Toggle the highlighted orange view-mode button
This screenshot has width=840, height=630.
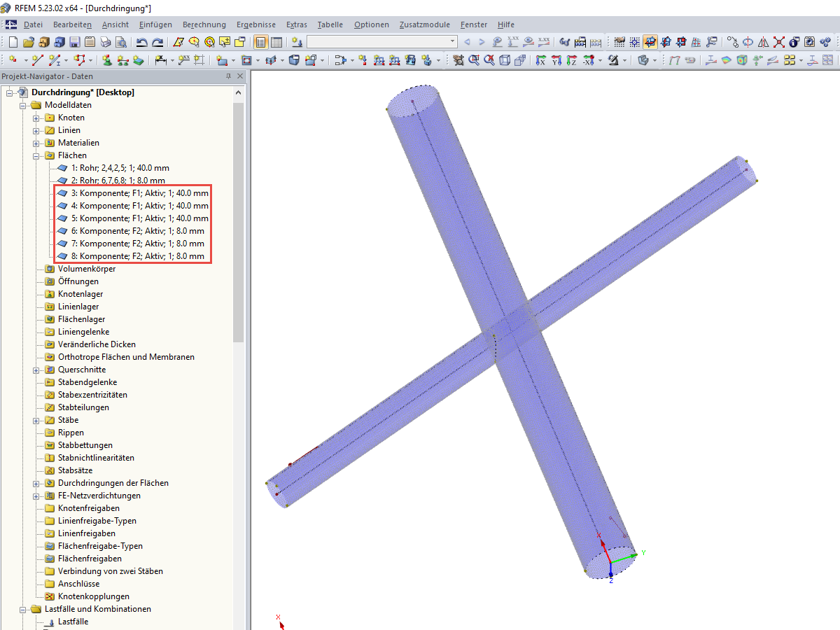point(651,42)
